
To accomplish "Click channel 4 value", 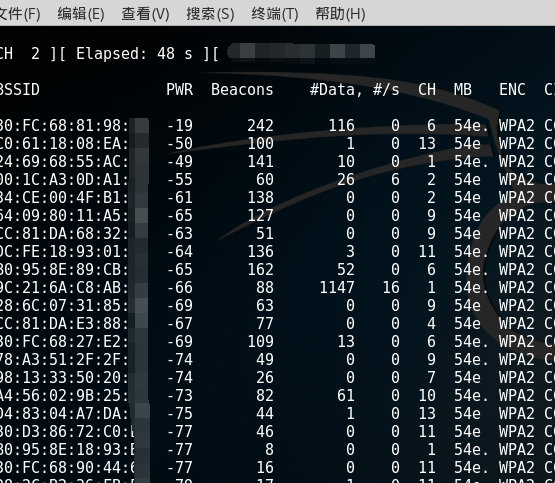I will [431, 323].
